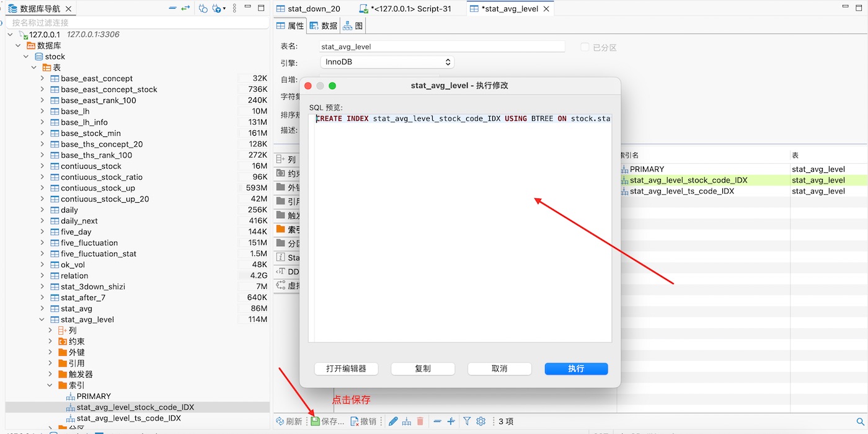Click the 执行 button in dialog

coord(576,368)
